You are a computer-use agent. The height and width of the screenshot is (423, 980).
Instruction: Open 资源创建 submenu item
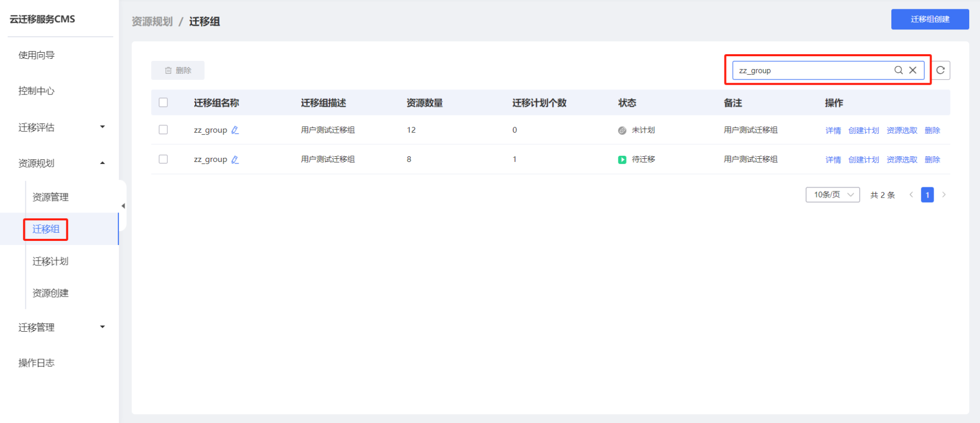[50, 293]
